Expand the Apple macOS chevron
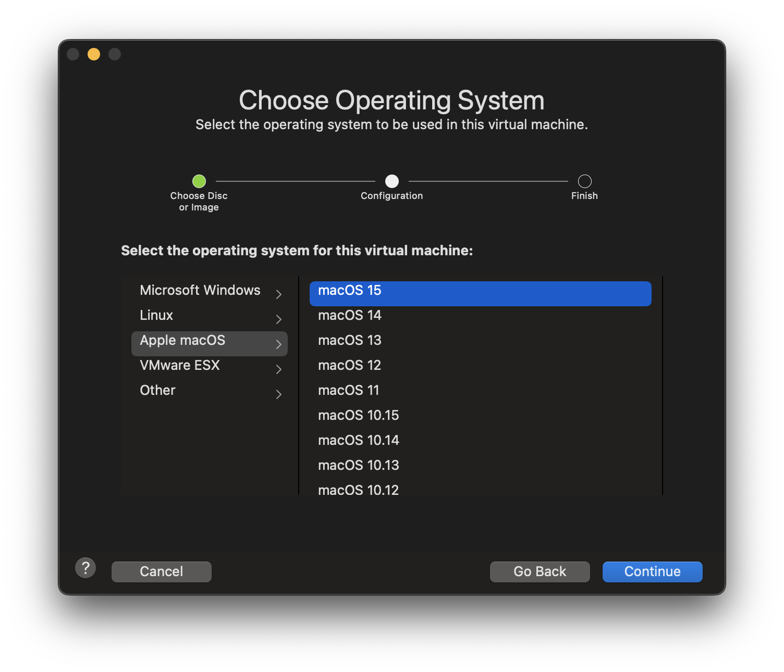 tap(279, 344)
